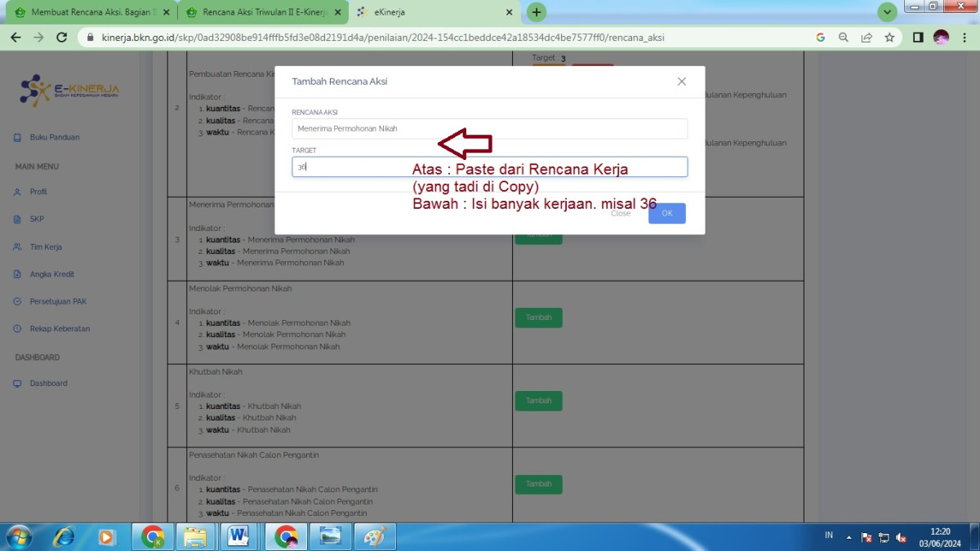Click 'Penasehatan Nikah Calon Pengantin' row title
The height and width of the screenshot is (551, 980).
(x=254, y=455)
